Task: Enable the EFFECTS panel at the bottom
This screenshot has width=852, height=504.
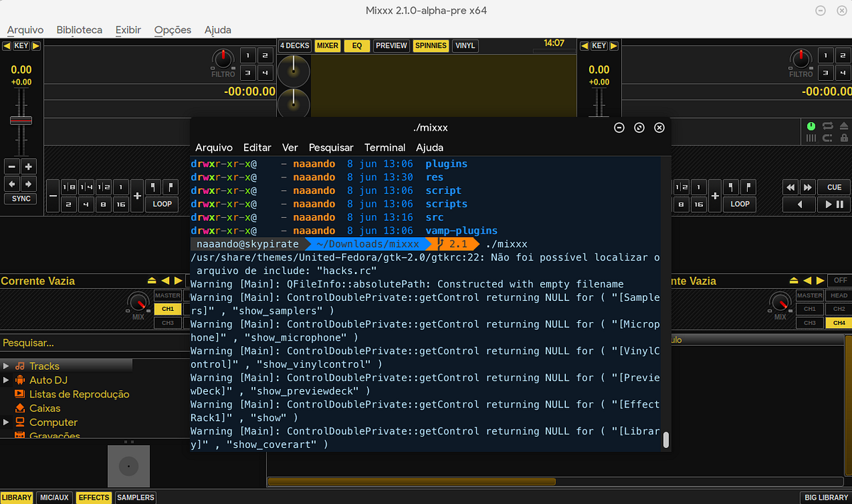Action: [x=93, y=497]
